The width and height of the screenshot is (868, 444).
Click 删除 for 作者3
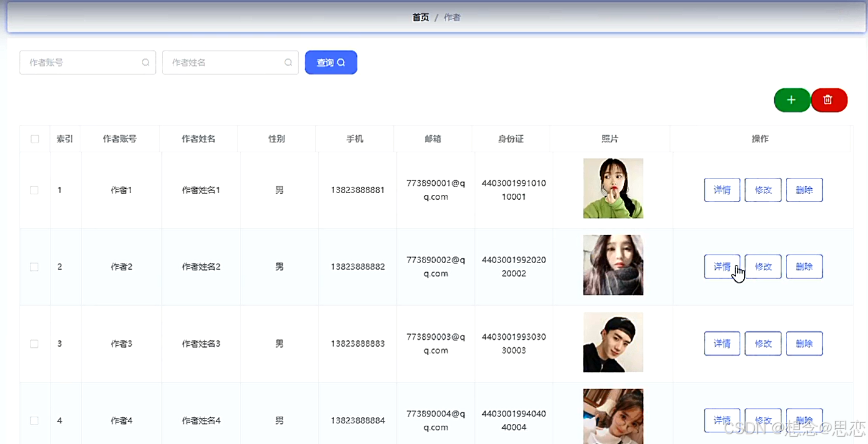pyautogui.click(x=804, y=344)
